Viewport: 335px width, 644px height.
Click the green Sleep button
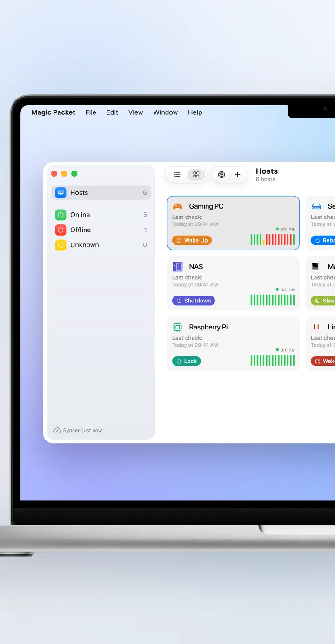click(323, 301)
